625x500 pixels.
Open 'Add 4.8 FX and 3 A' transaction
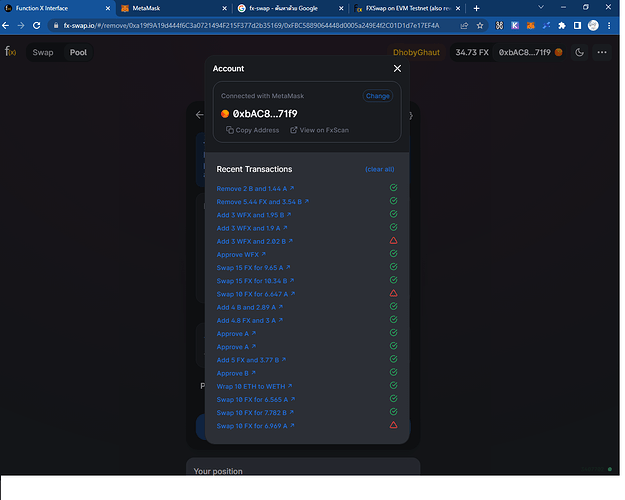coord(250,320)
